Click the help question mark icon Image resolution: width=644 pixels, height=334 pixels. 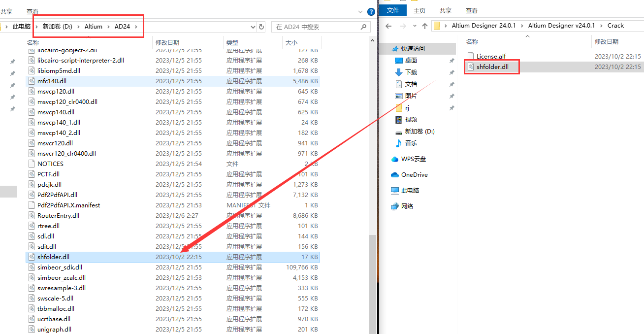click(371, 12)
